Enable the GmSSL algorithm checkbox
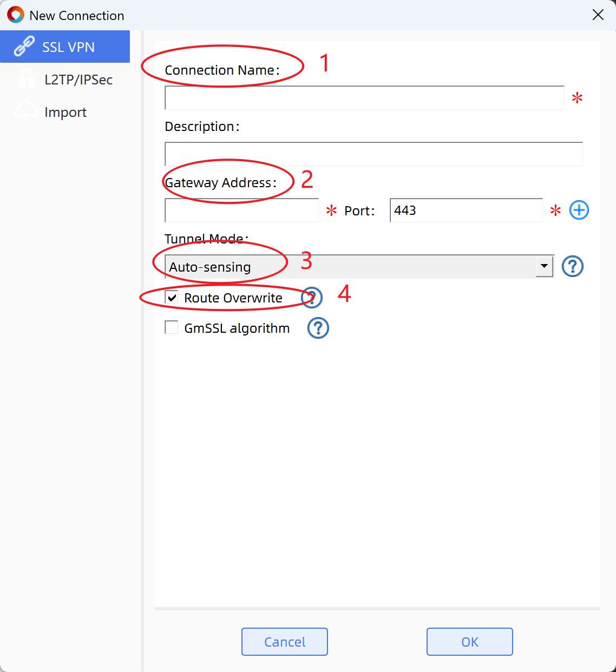This screenshot has height=672, width=616. [172, 327]
